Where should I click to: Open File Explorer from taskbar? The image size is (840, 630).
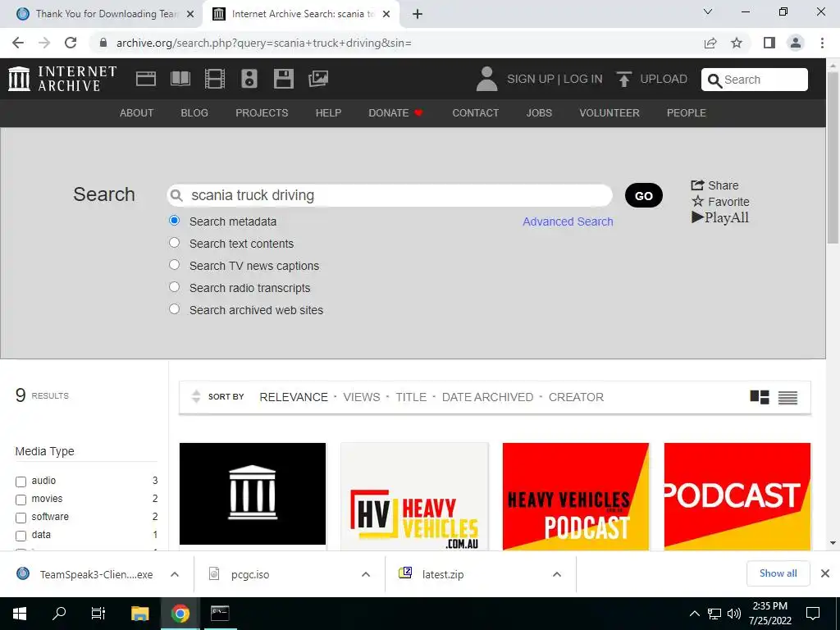click(139, 614)
